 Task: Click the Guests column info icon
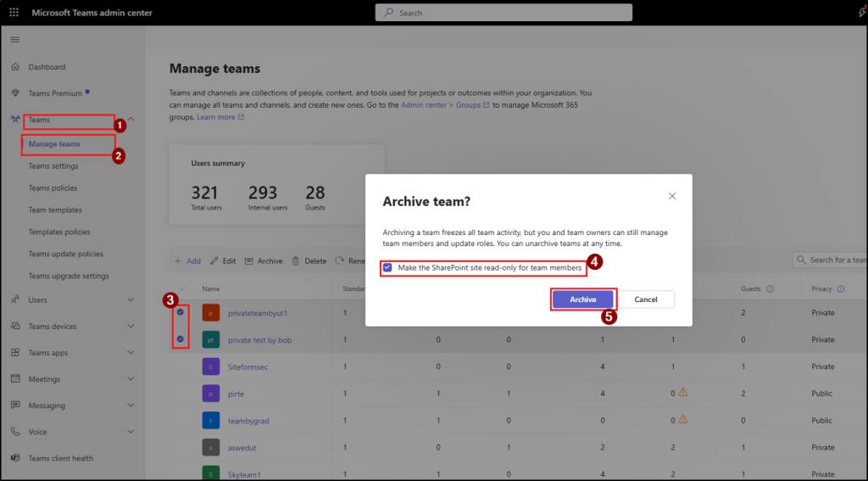tap(770, 288)
